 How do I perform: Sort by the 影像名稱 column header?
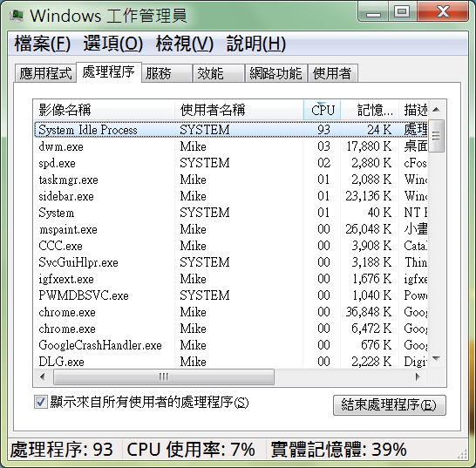pos(104,110)
